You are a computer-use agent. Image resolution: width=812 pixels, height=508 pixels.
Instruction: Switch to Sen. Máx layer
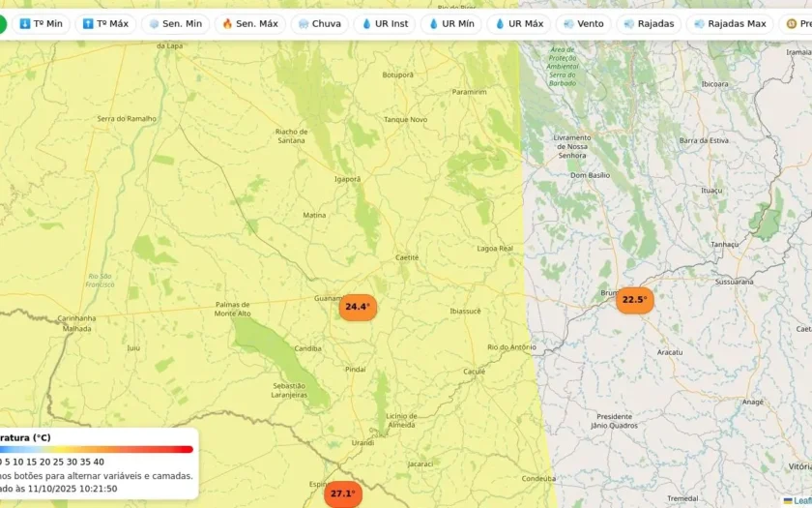pyautogui.click(x=250, y=24)
